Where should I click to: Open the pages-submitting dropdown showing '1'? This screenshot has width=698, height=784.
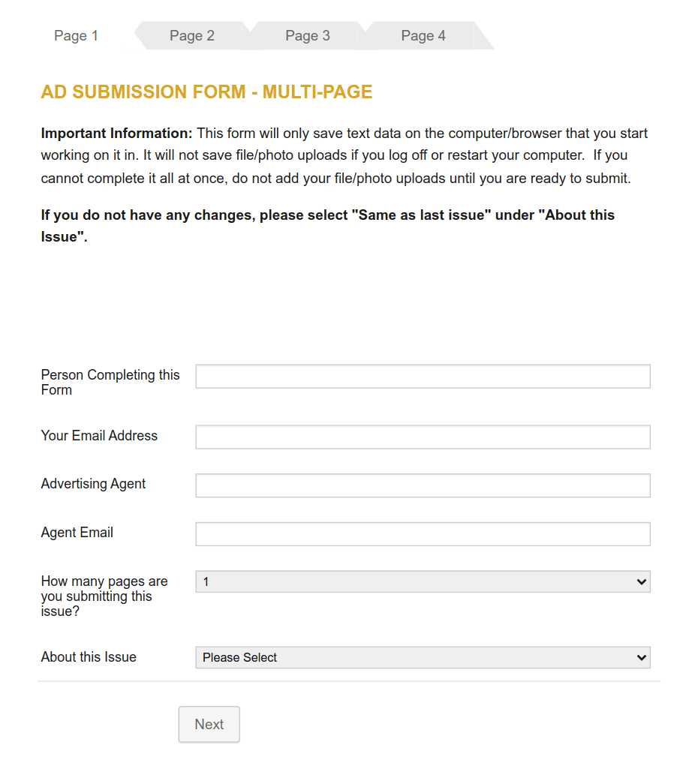423,581
